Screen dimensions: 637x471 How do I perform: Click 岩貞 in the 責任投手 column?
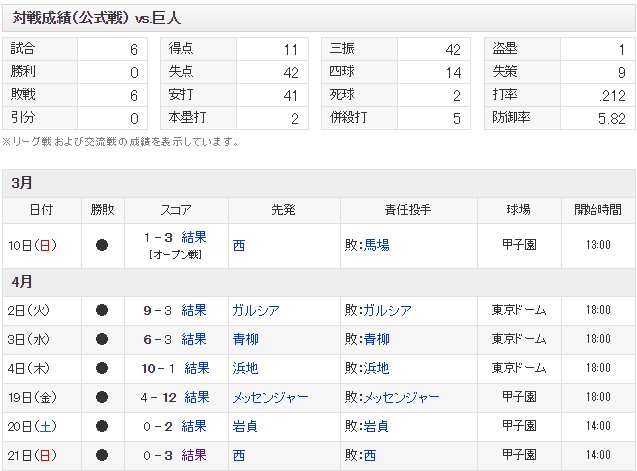click(376, 426)
